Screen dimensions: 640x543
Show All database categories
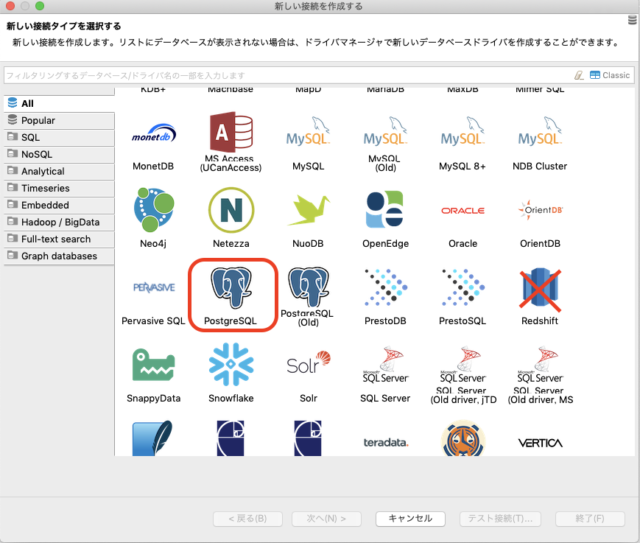click(x=59, y=104)
